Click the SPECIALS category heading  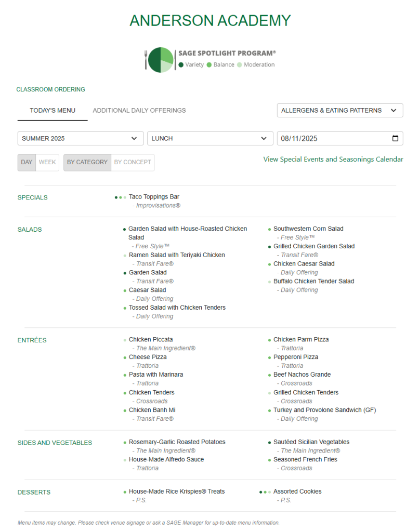click(33, 197)
